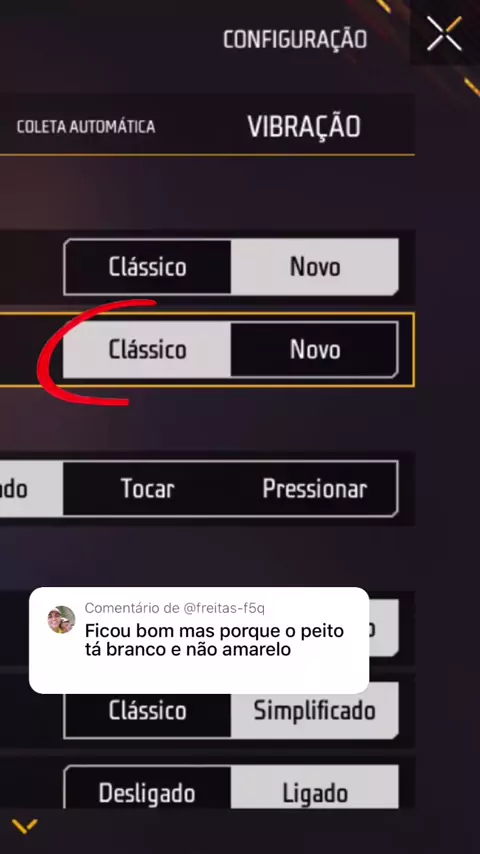Tap the yellow down chevron at bottom left

point(25,826)
